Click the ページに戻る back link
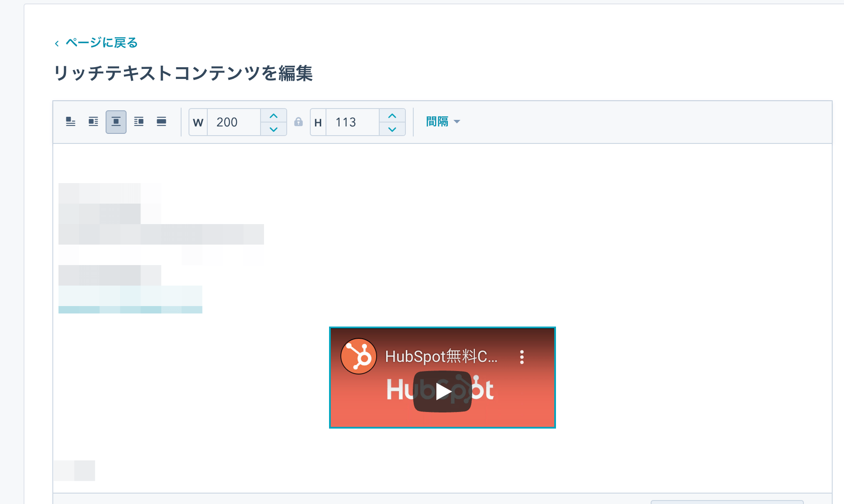 tap(102, 43)
